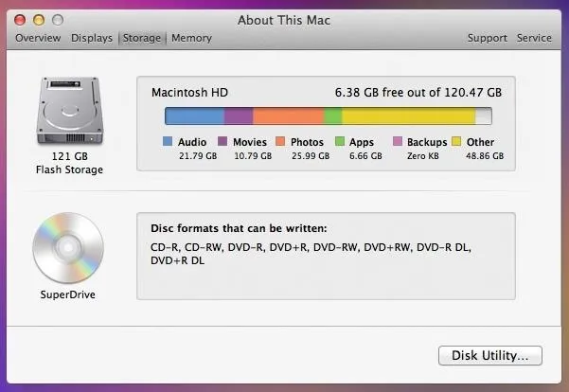Click the free space segment of storage bar
This screenshot has height=392, width=569.
point(484,116)
